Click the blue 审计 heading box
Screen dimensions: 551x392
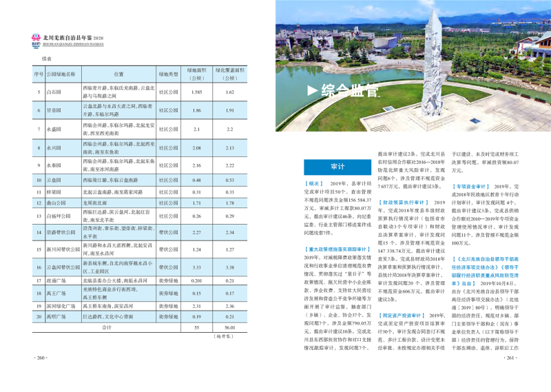coord(337,167)
